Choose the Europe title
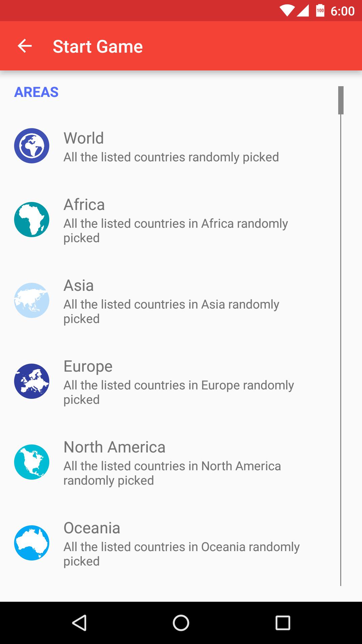The height and width of the screenshot is (644, 362). pos(88,367)
